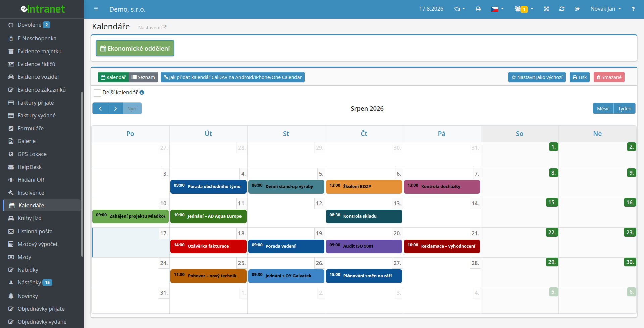Go to previous month arrow
Screen dimensions: 644x328
100,109
